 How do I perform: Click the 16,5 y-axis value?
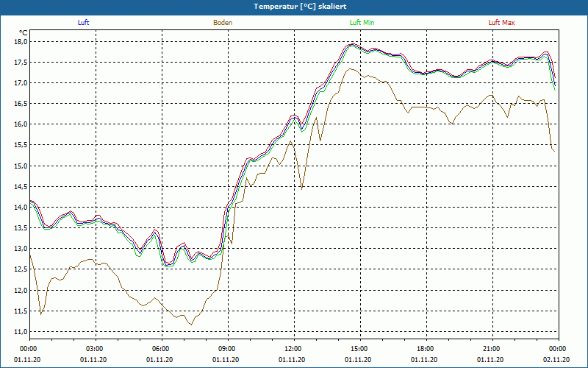click(x=21, y=104)
